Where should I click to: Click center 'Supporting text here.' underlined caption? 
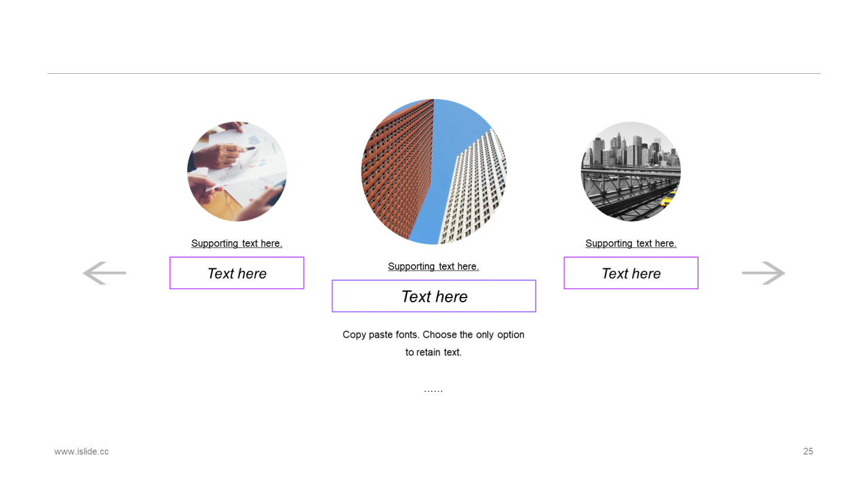433,266
